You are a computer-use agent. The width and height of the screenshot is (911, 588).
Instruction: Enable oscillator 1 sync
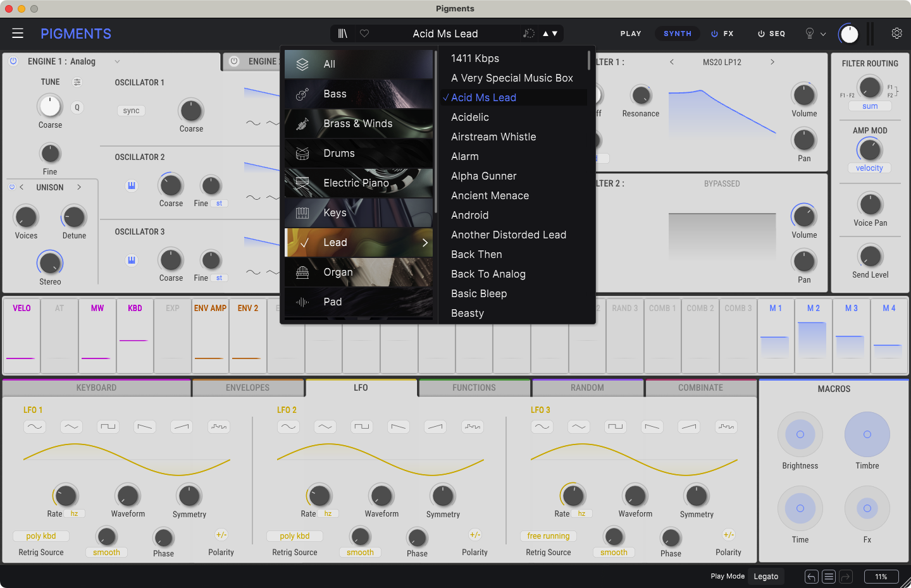(x=131, y=111)
